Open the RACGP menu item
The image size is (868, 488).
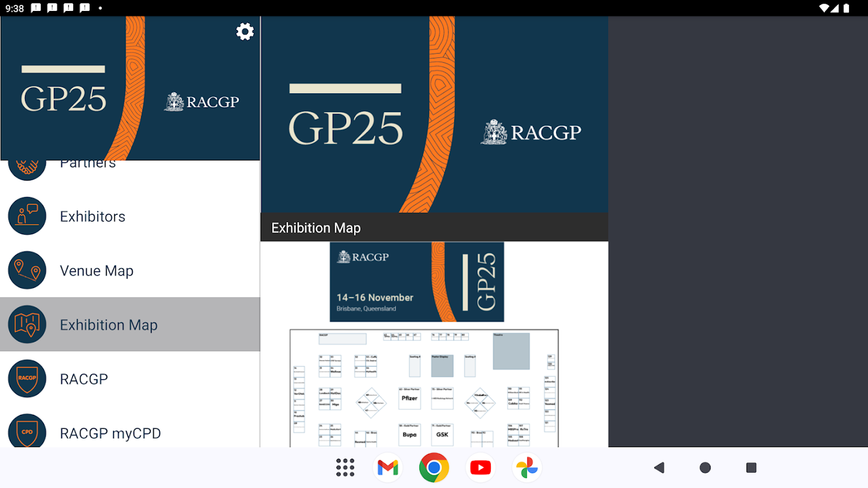click(x=130, y=379)
